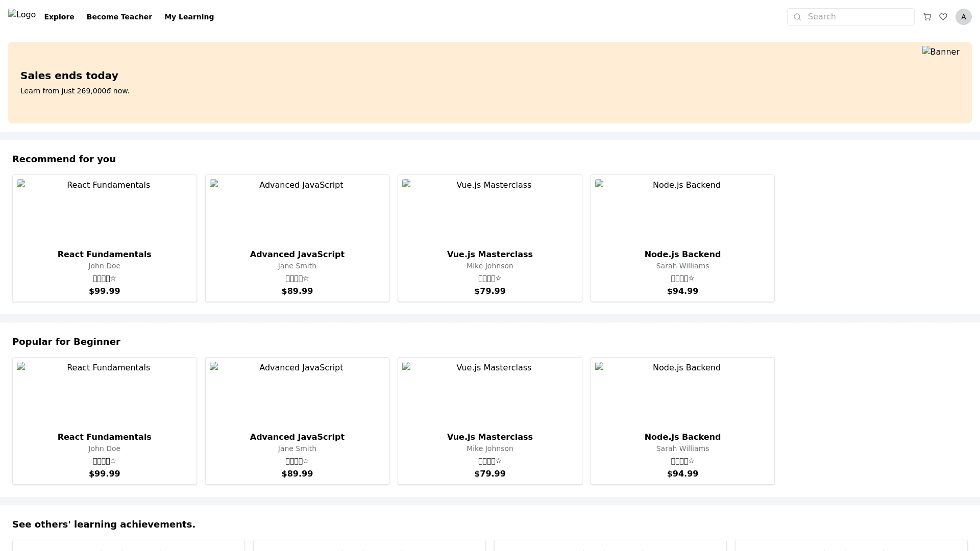Click the Sales ends today banner
This screenshot has height=551, width=980.
click(x=69, y=76)
